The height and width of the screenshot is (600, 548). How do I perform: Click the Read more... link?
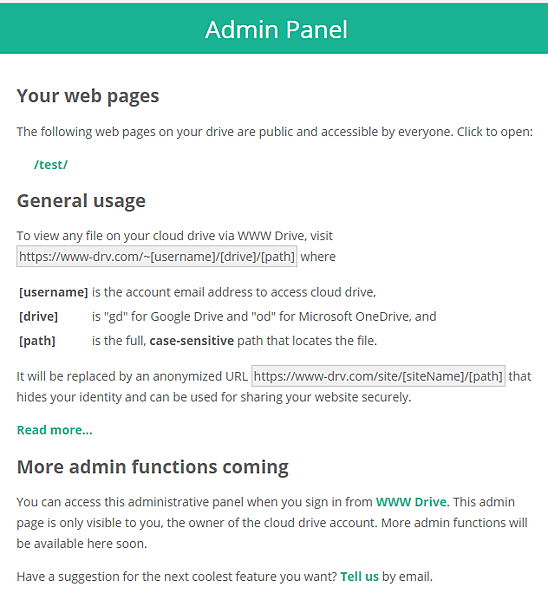click(x=54, y=430)
